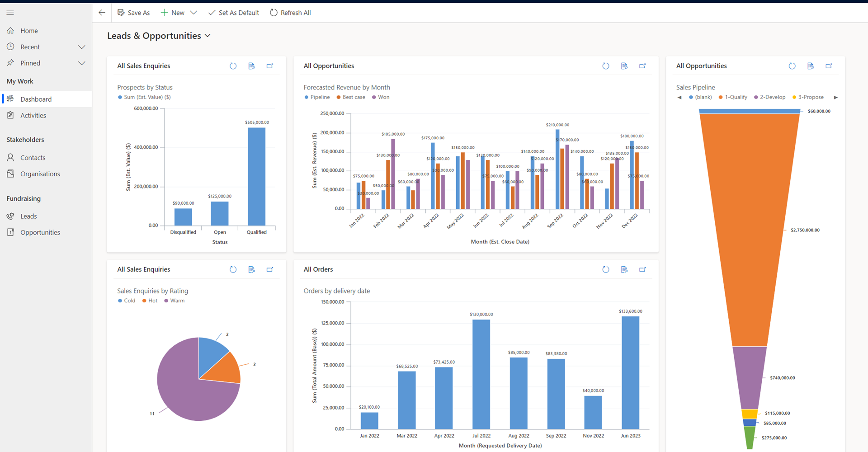This screenshot has height=452, width=868.
Task: Expand the Recent section in sidebar
Action: coord(82,47)
